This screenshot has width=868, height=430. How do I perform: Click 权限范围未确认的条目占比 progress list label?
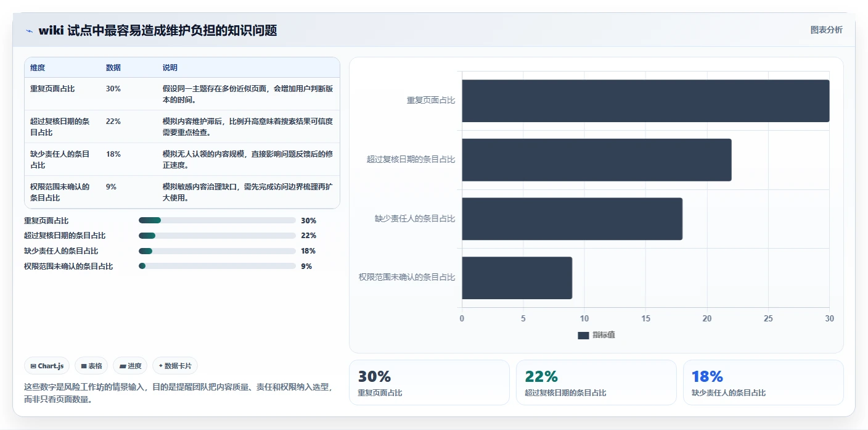click(x=68, y=267)
